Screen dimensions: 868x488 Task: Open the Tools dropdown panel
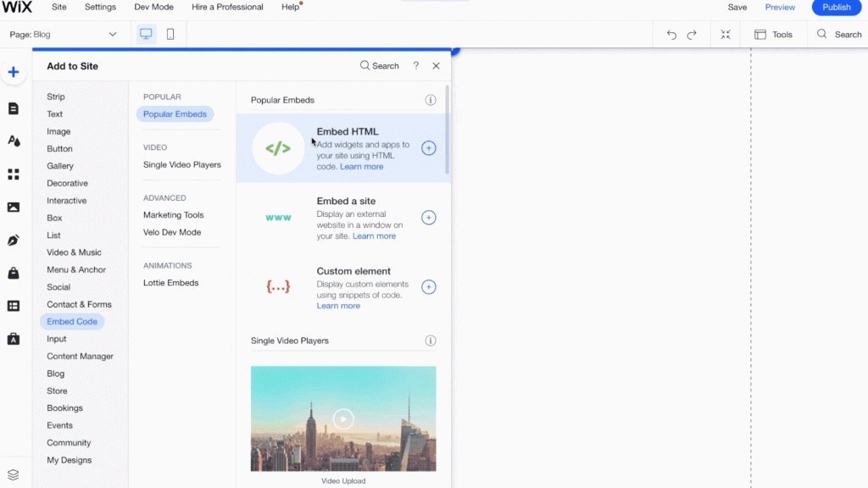(x=773, y=35)
